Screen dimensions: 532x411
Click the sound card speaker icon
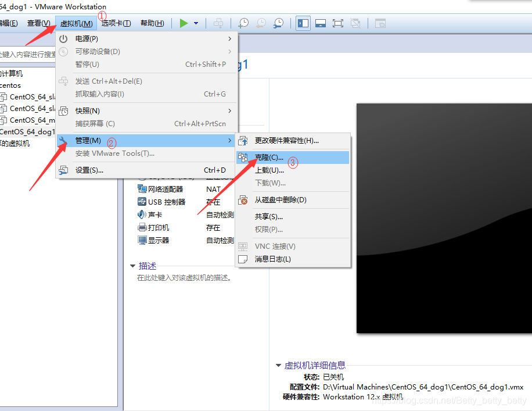142,215
